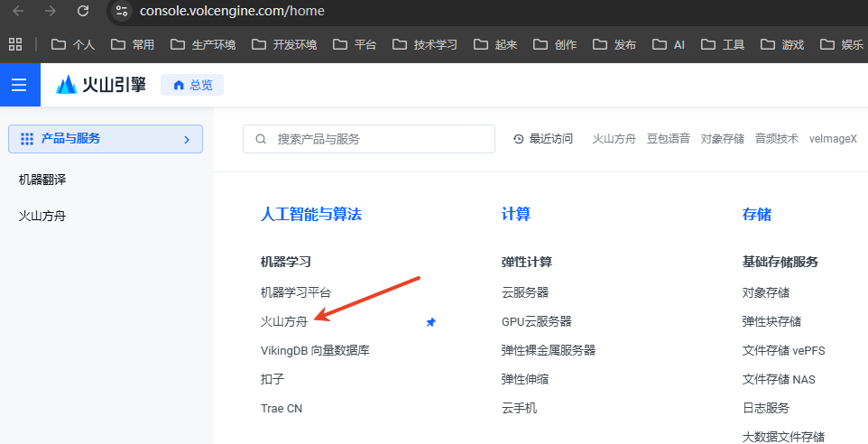Click the 火山引擎 logo

[x=101, y=85]
